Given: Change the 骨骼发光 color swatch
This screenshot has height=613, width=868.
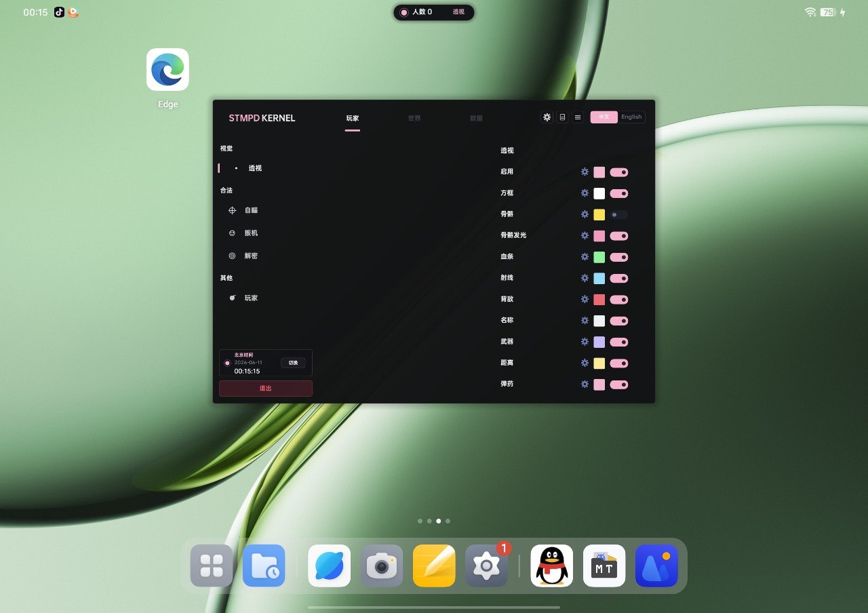Looking at the screenshot, I should point(599,236).
